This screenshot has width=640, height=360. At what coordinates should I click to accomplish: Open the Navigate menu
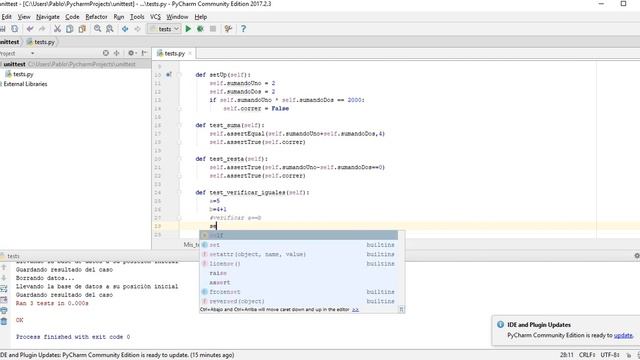(x=48, y=17)
